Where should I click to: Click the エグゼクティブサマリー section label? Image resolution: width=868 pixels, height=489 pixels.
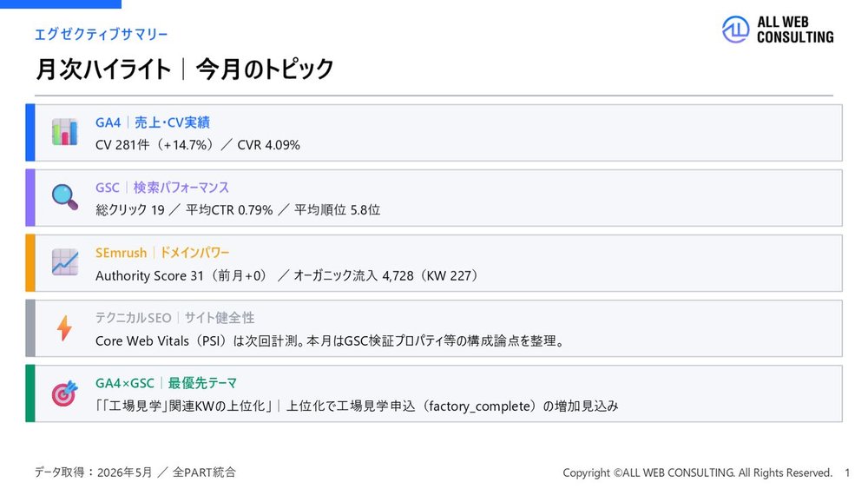pyautogui.click(x=101, y=35)
